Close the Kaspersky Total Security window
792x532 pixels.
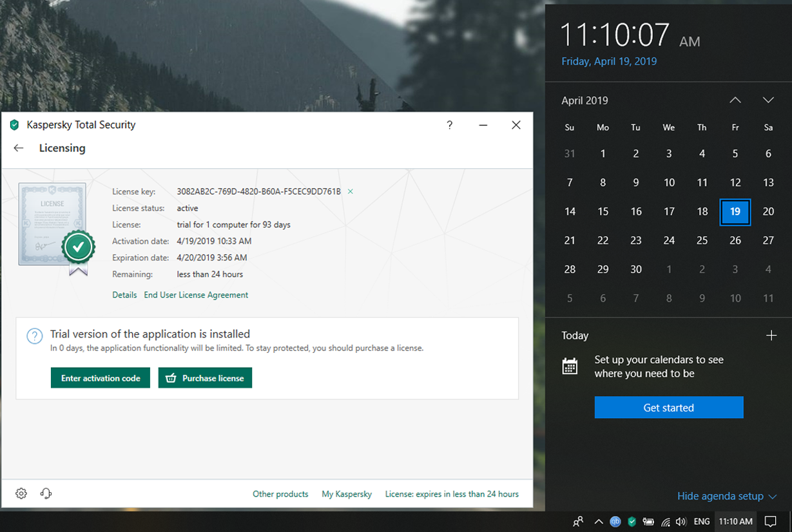(516, 125)
